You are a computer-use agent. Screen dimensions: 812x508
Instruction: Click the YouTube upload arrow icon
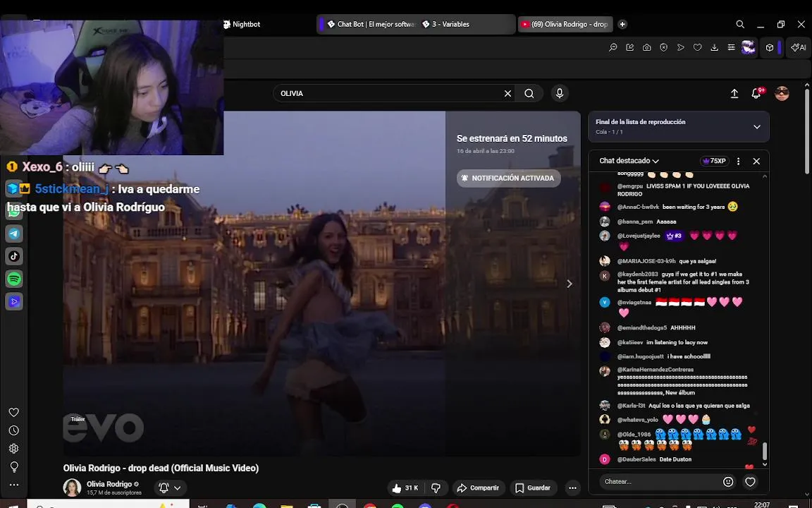coord(734,93)
